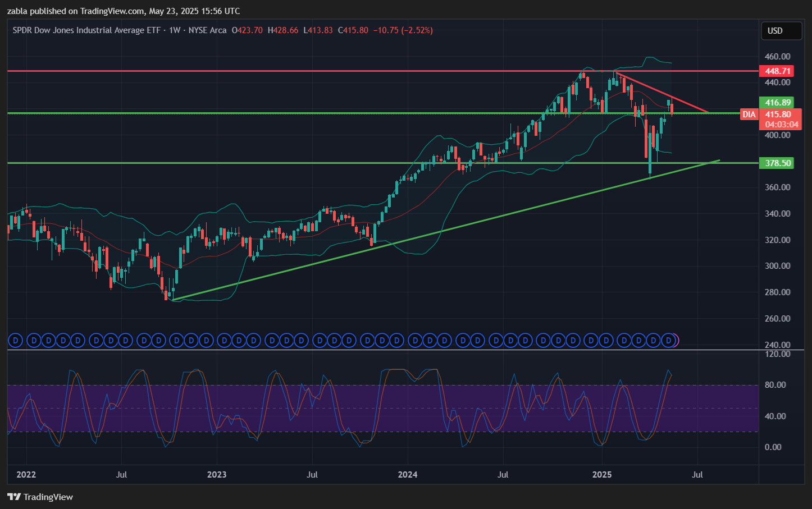Open the USD currency dropdown
This screenshot has height=509, width=812.
click(781, 31)
